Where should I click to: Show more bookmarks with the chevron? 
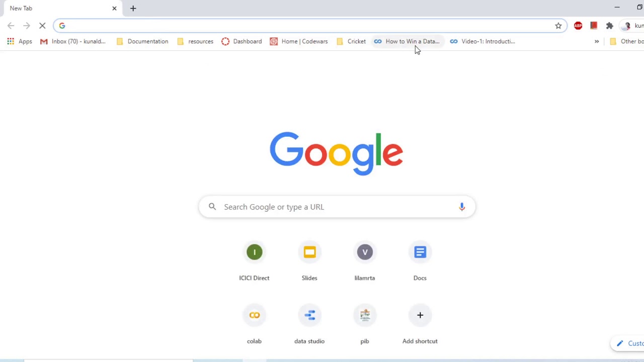[597, 41]
